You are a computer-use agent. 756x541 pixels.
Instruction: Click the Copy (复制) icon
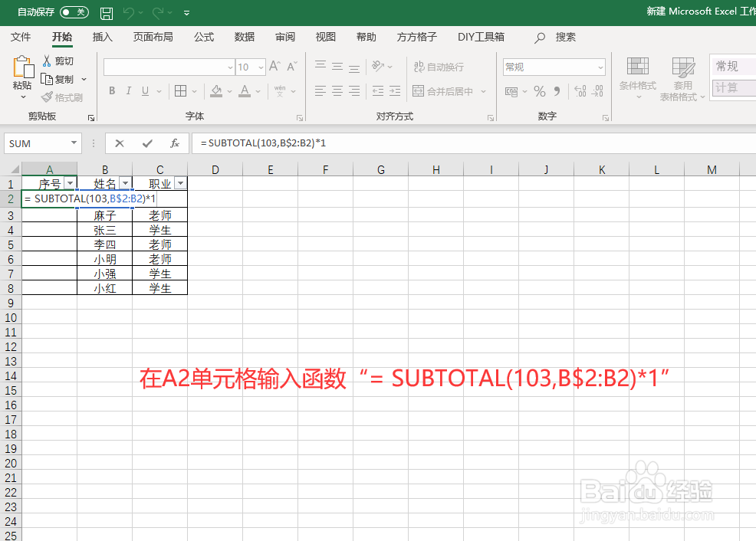(x=47, y=79)
